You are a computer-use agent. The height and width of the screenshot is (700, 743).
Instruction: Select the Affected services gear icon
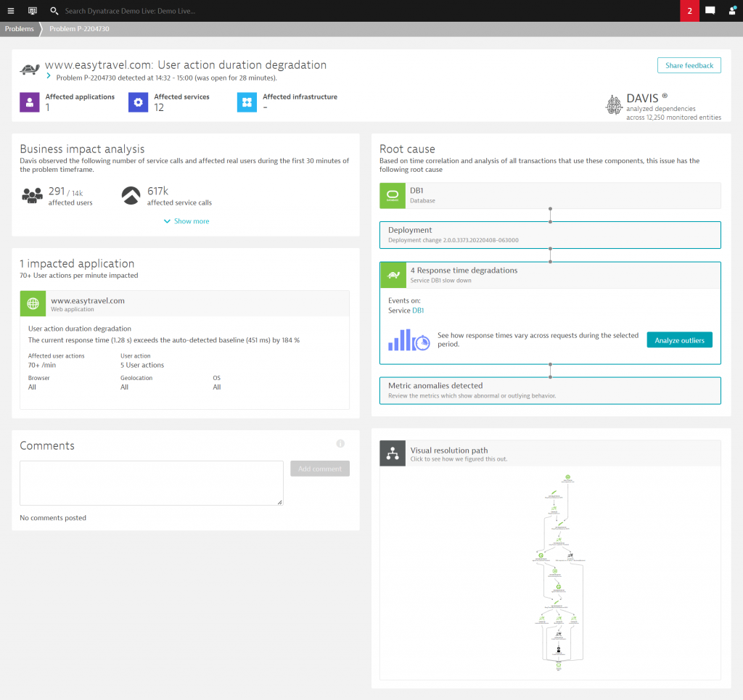[138, 102]
